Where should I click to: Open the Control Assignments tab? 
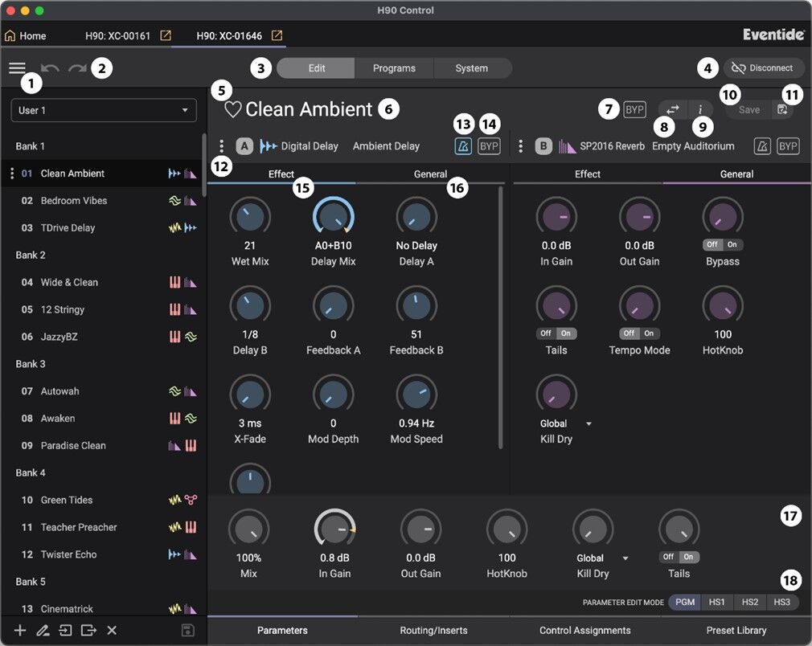tap(585, 631)
